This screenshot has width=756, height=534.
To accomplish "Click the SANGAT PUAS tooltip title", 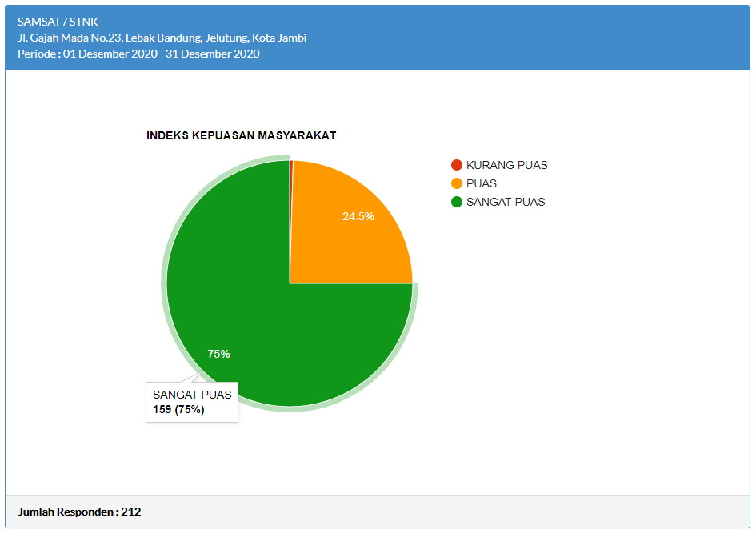I will [192, 395].
